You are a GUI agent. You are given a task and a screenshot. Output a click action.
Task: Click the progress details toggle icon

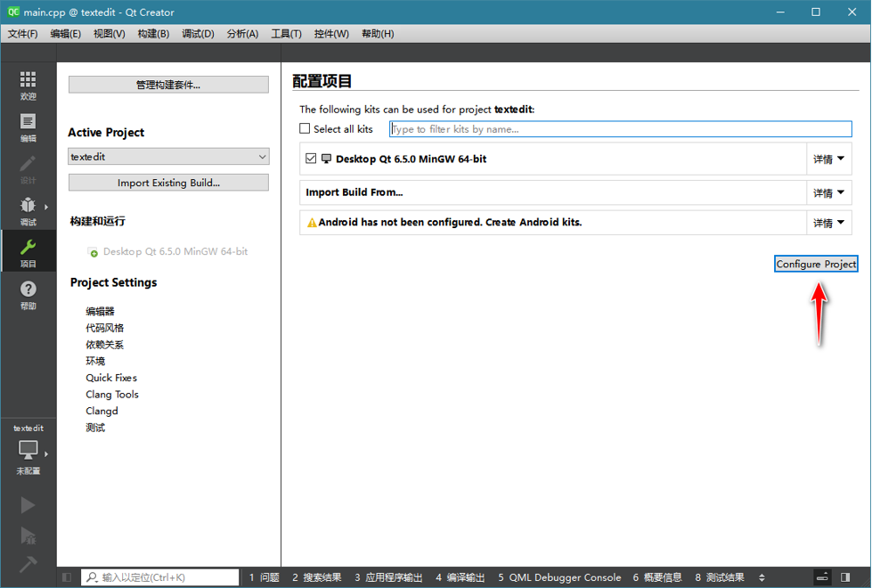(822, 577)
